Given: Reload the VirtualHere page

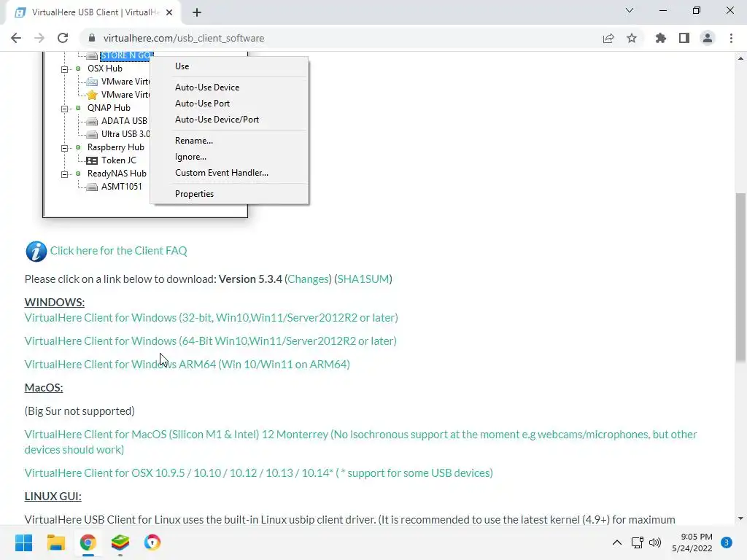Looking at the screenshot, I should coord(63,38).
